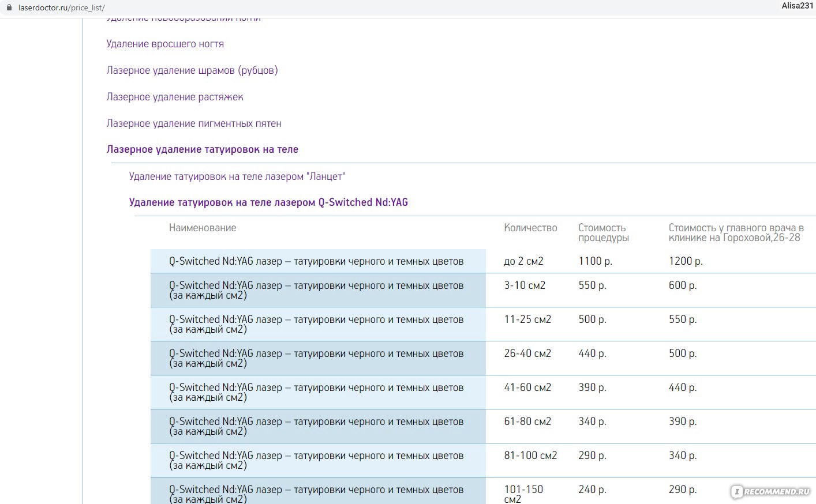Viewport: 816px width, 504px height.
Task: Click the procedure price in 26-40 см2 row
Action: 592,353
